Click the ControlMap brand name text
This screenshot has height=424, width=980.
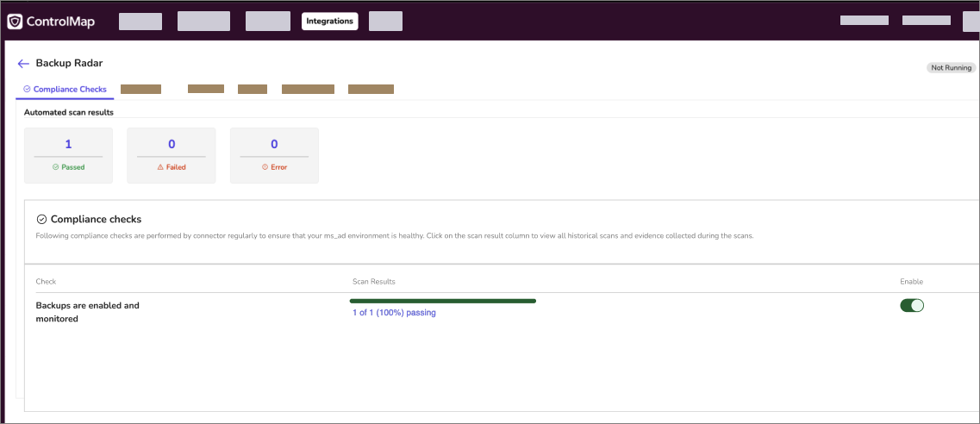(60, 22)
